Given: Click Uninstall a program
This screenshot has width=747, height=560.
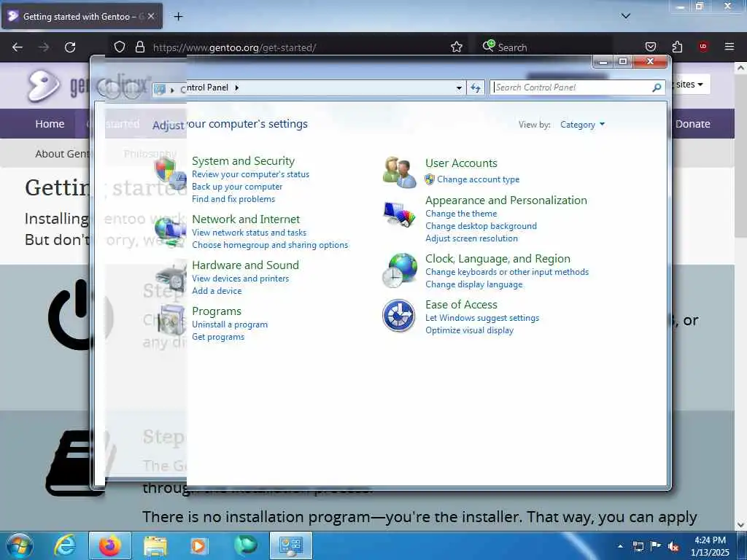Looking at the screenshot, I should pos(230,324).
